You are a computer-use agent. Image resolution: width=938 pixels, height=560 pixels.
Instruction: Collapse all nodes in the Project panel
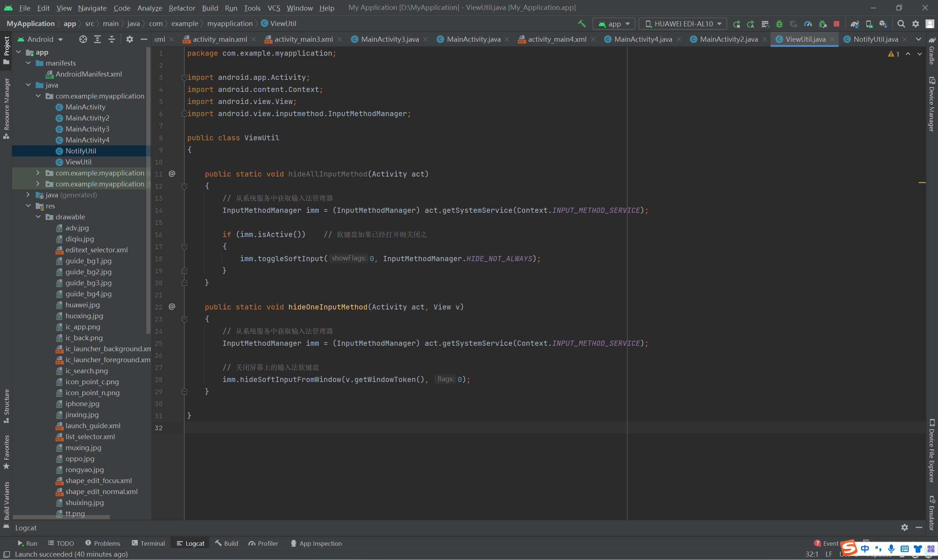[112, 39]
